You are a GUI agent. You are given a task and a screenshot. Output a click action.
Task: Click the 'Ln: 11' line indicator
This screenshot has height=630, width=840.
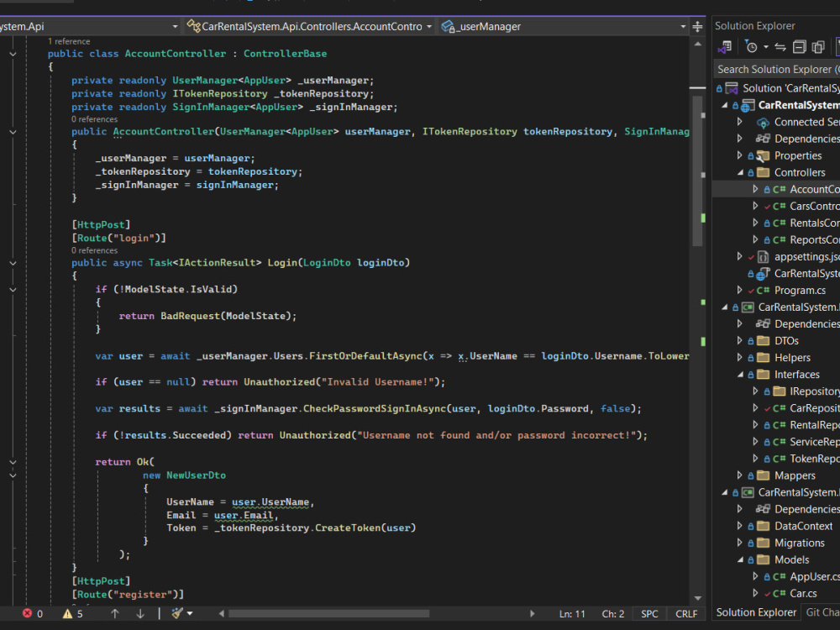pyautogui.click(x=572, y=614)
